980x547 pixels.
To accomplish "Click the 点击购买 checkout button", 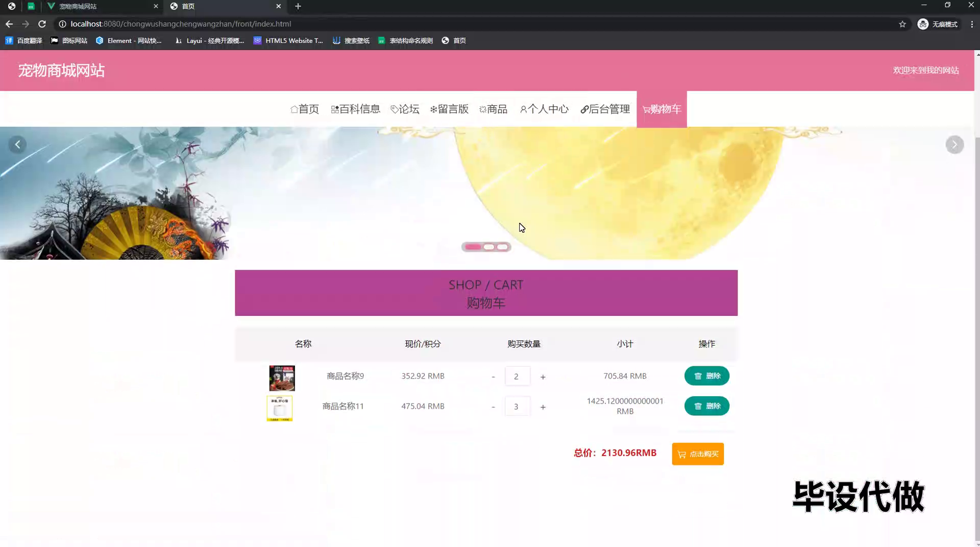I will click(698, 454).
